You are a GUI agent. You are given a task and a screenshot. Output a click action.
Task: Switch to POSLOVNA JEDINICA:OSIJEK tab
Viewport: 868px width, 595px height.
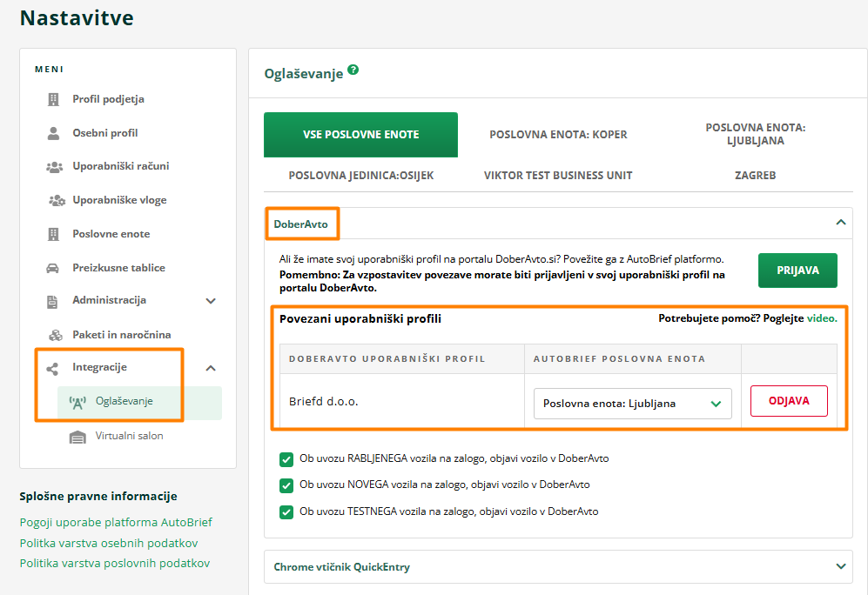(x=361, y=176)
